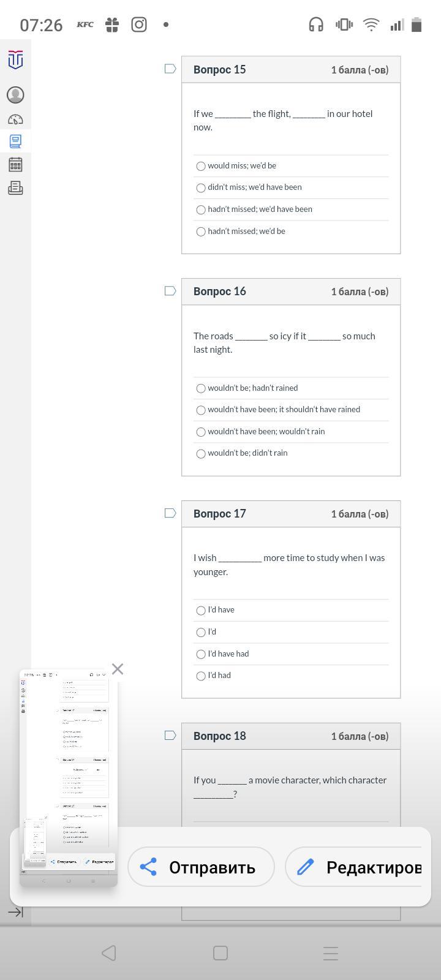Tap the Android recent apps menu button

click(x=331, y=953)
